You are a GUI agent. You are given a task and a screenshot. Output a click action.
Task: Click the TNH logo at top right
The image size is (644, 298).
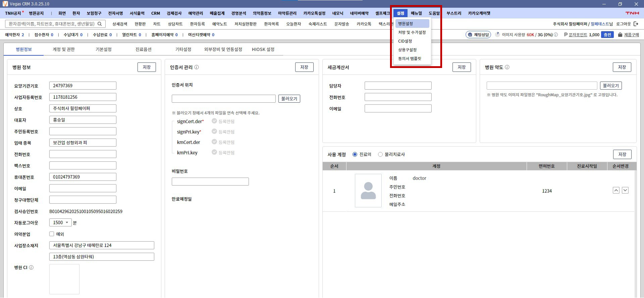pyautogui.click(x=632, y=13)
